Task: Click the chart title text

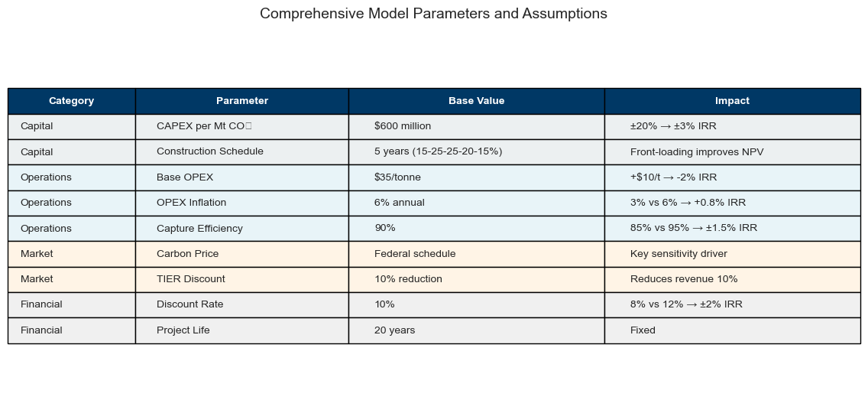Action: tap(433, 14)
